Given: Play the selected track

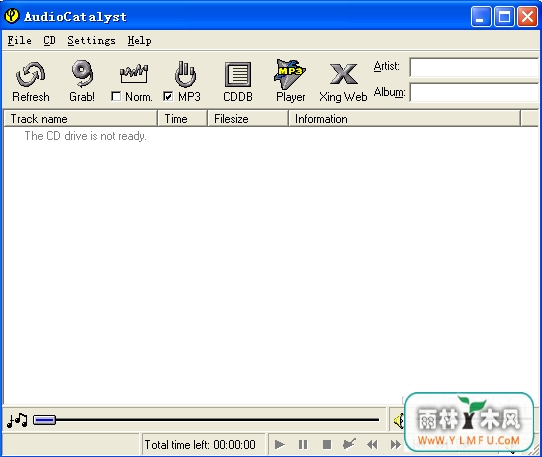Looking at the screenshot, I should 280,444.
